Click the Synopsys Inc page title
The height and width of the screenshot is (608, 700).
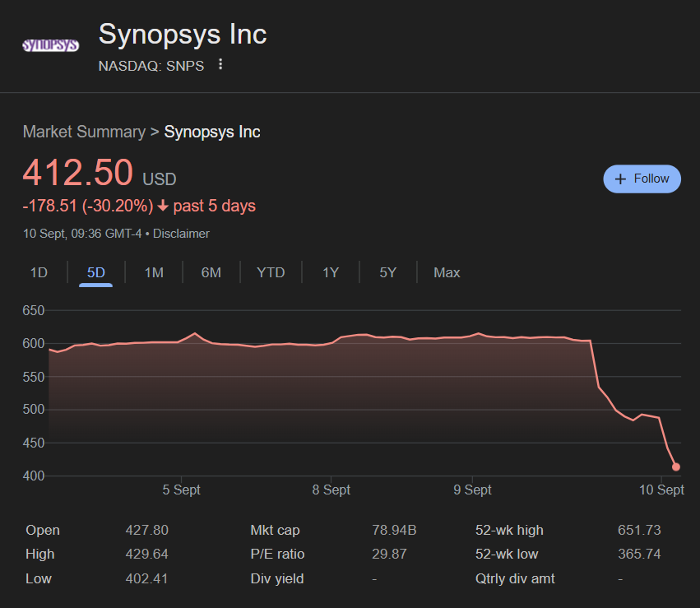point(183,34)
